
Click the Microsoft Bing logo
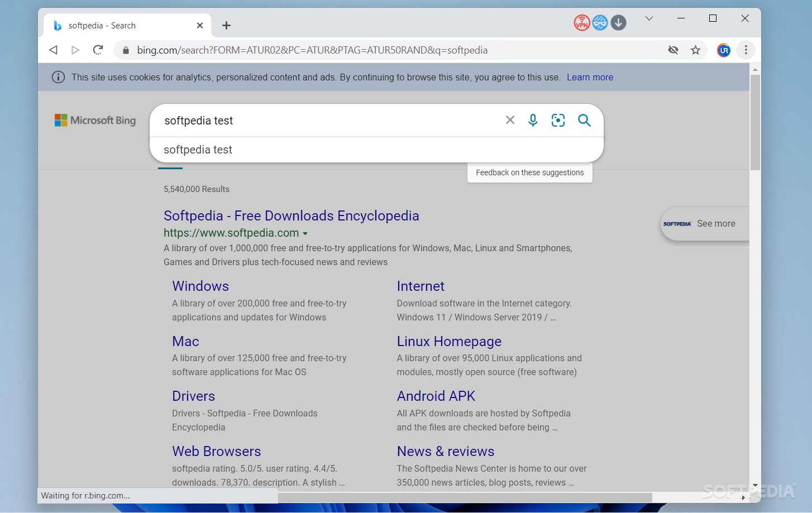(x=95, y=120)
